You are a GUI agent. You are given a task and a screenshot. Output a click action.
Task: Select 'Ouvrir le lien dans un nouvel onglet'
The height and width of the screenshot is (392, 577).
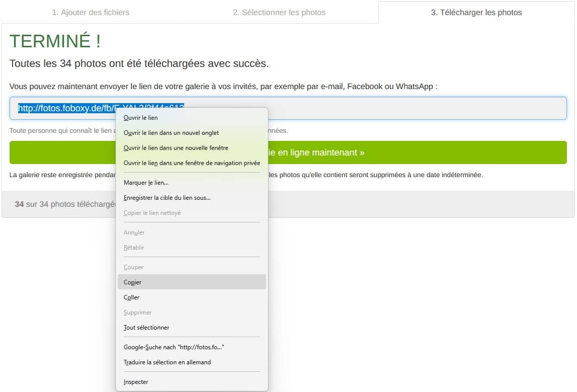point(171,133)
